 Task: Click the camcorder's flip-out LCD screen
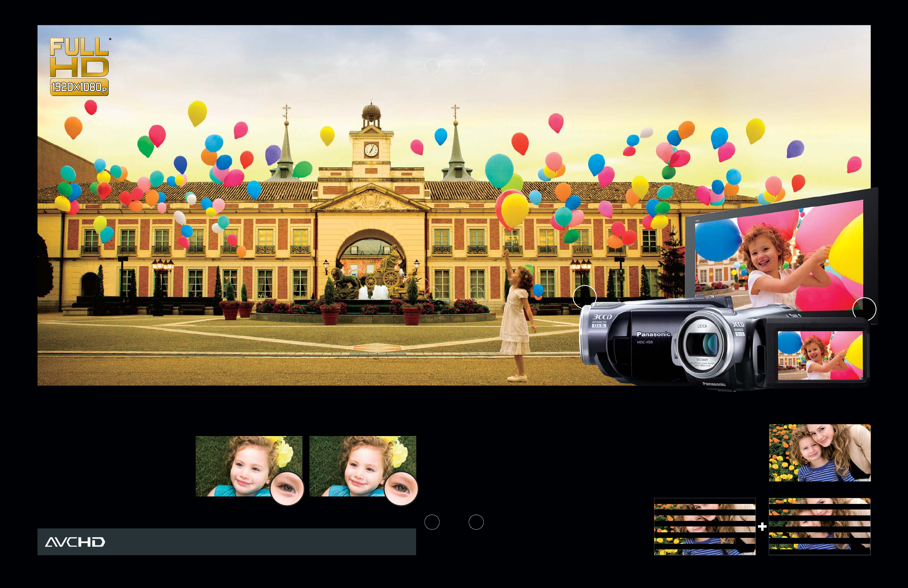[x=820, y=355]
